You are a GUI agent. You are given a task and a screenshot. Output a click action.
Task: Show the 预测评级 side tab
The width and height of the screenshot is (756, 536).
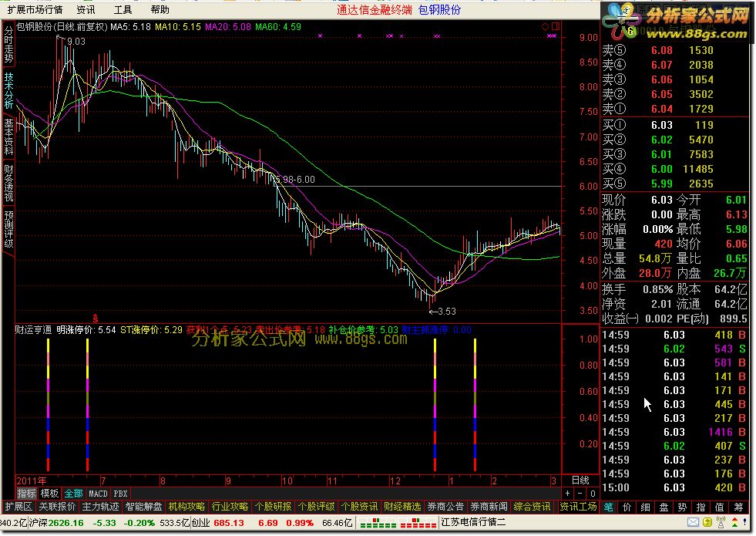[x=8, y=229]
